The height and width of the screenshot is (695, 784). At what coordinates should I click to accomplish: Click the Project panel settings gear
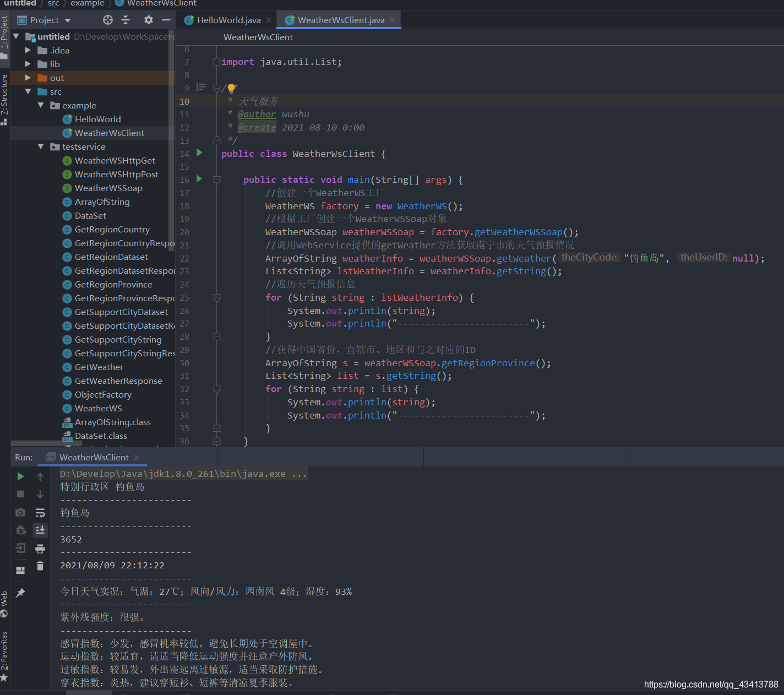(149, 20)
